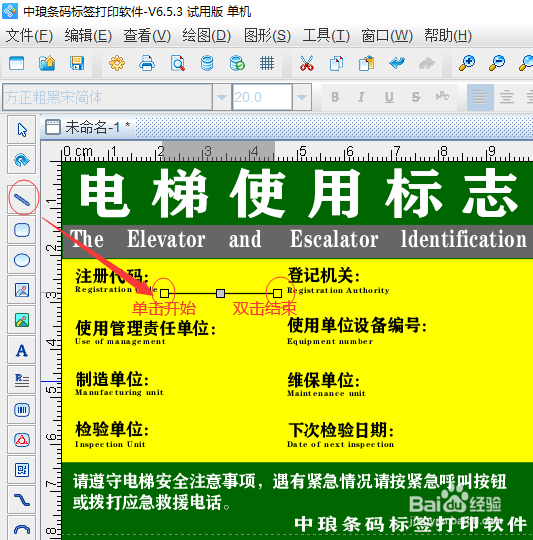The image size is (533, 540).
Task: Click the database refresh icon
Action: [237, 63]
